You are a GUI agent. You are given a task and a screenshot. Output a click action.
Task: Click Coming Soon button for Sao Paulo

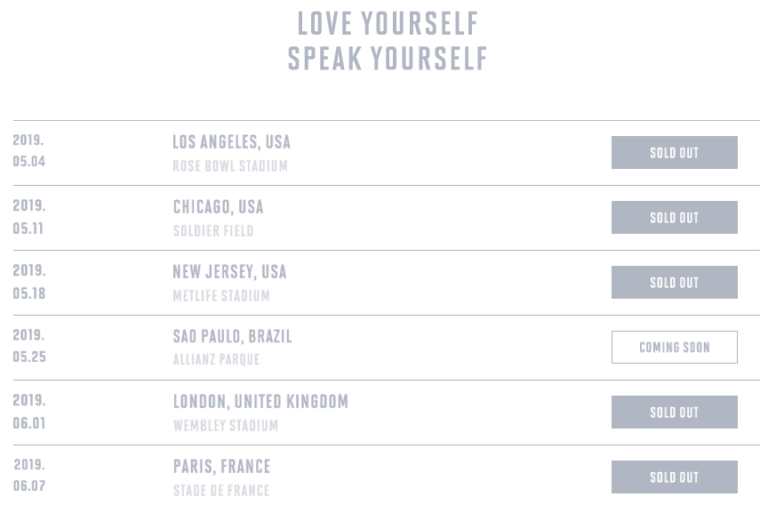[x=674, y=347]
